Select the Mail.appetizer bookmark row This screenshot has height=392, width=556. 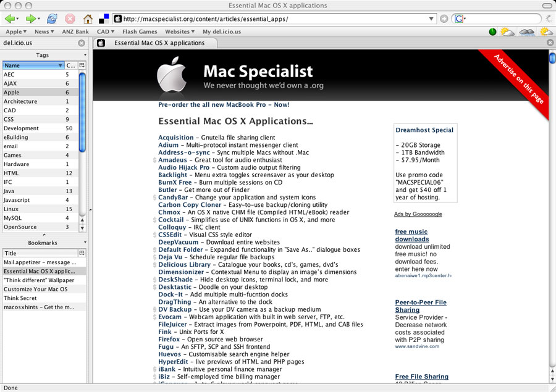(44, 262)
